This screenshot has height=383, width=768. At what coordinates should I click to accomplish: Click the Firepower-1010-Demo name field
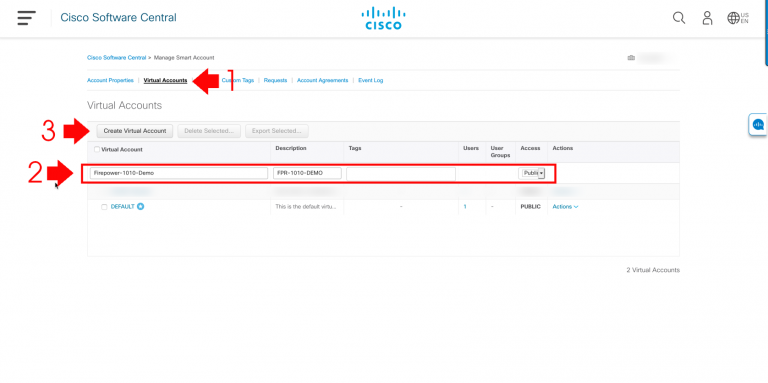point(179,173)
